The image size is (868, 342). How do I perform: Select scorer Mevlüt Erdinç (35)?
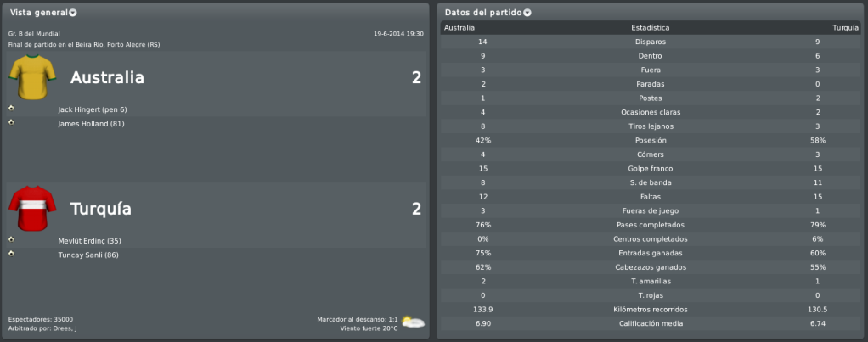pos(90,241)
